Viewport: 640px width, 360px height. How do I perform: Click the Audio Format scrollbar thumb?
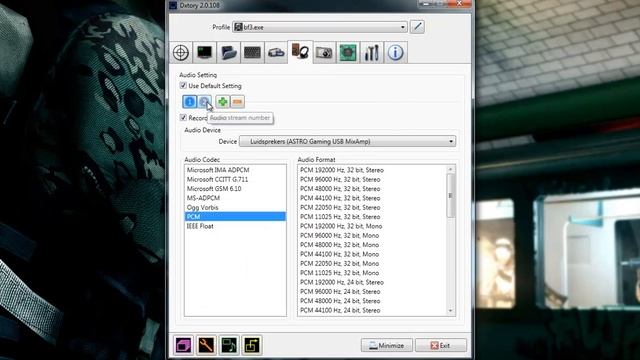pyautogui.click(x=451, y=196)
